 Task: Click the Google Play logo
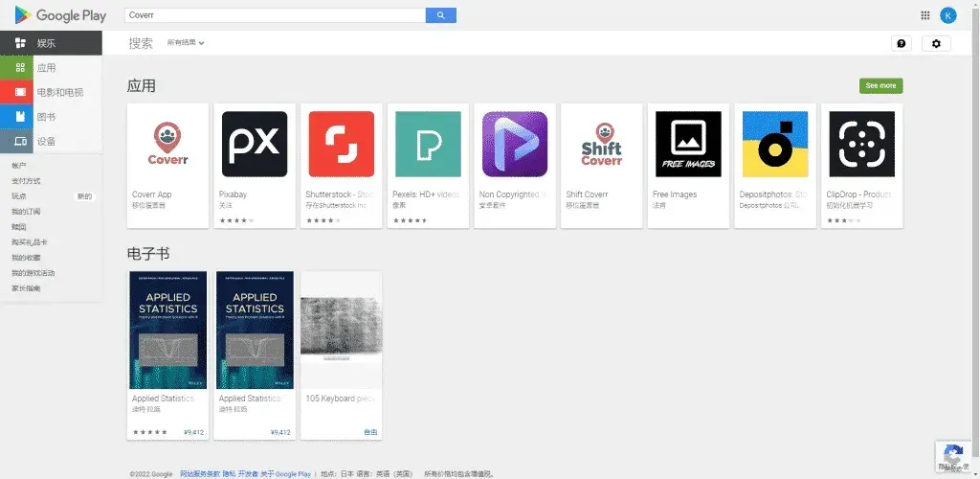(60, 15)
